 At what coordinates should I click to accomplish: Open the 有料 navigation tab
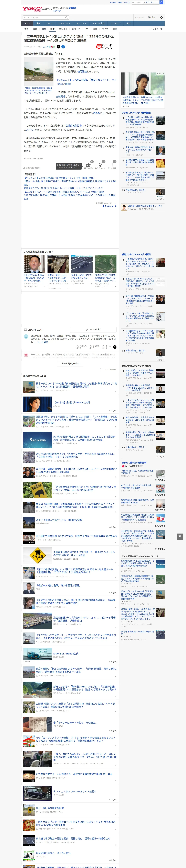(129, 24)
